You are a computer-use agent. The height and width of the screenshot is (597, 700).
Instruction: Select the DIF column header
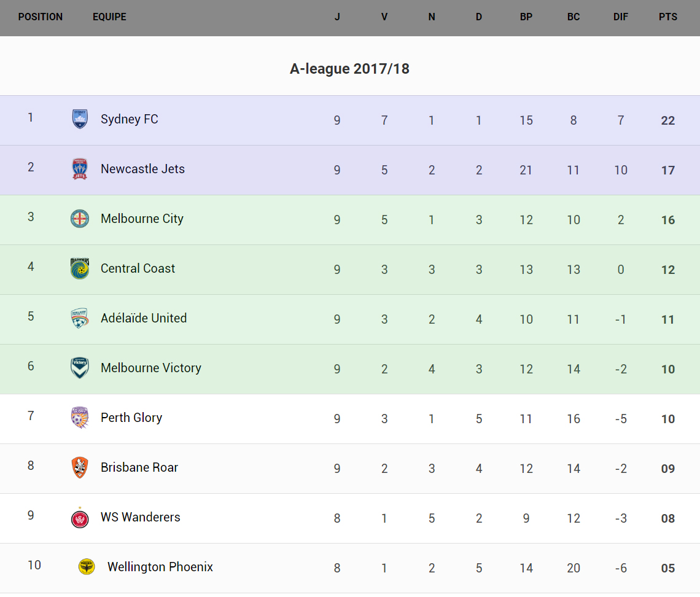[x=621, y=17]
